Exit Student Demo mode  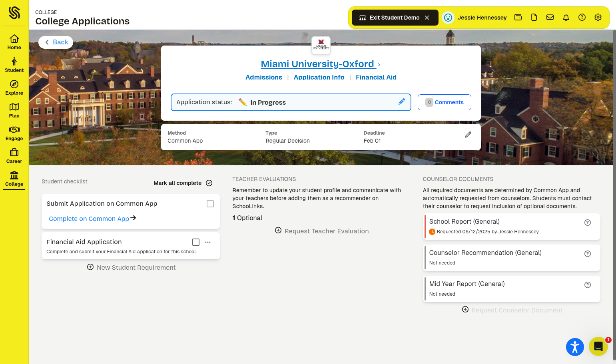[395, 18]
